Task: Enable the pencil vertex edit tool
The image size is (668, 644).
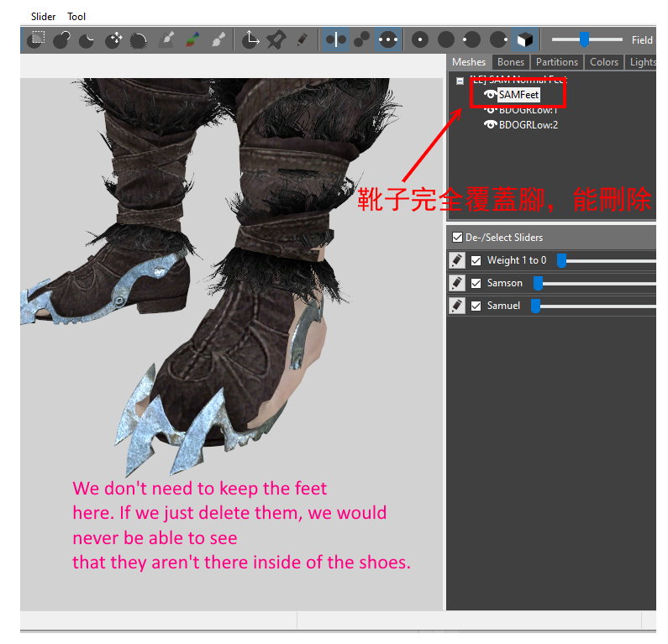Action: coord(302,39)
